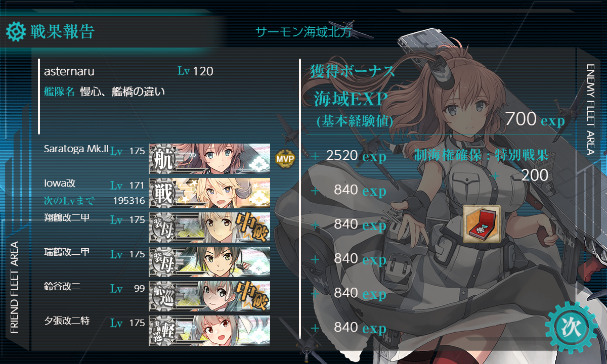Click the 軽 ship-type icon on 夕張
Image resolution: width=607 pixels, height=364 pixels.
pyautogui.click(x=164, y=331)
